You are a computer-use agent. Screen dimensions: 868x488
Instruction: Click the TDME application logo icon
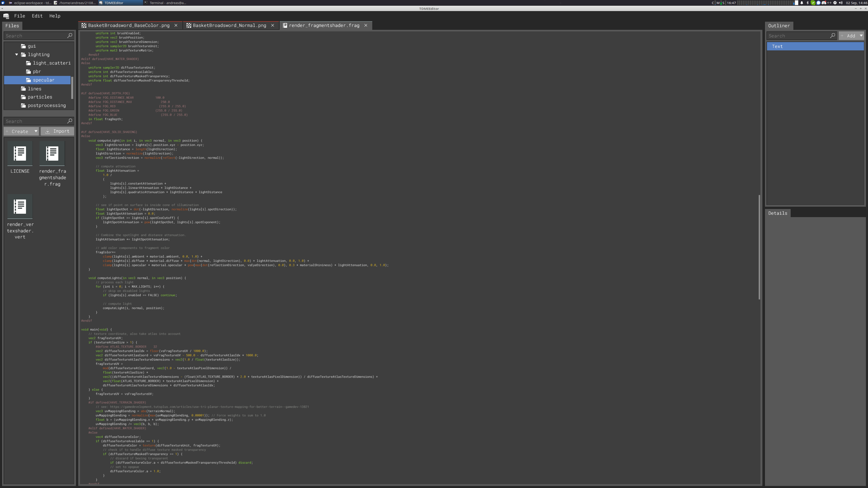tap(6, 16)
